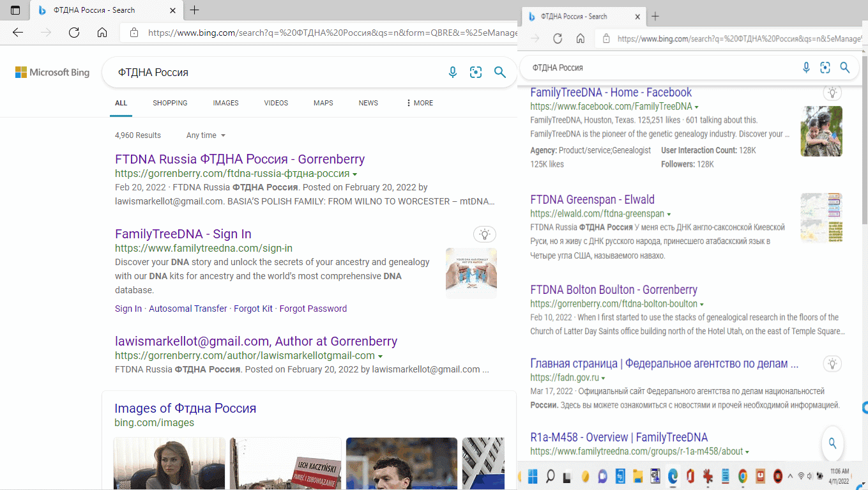The width and height of the screenshot is (868, 490).
Task: Start voice search in left Bing window
Action: 453,72
